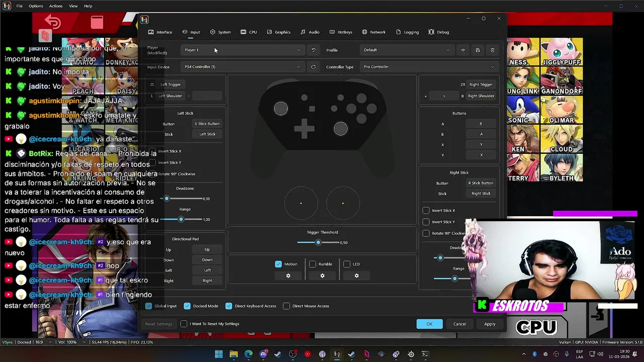This screenshot has width=644, height=362.
Task: Save the current profile
Action: (477, 50)
